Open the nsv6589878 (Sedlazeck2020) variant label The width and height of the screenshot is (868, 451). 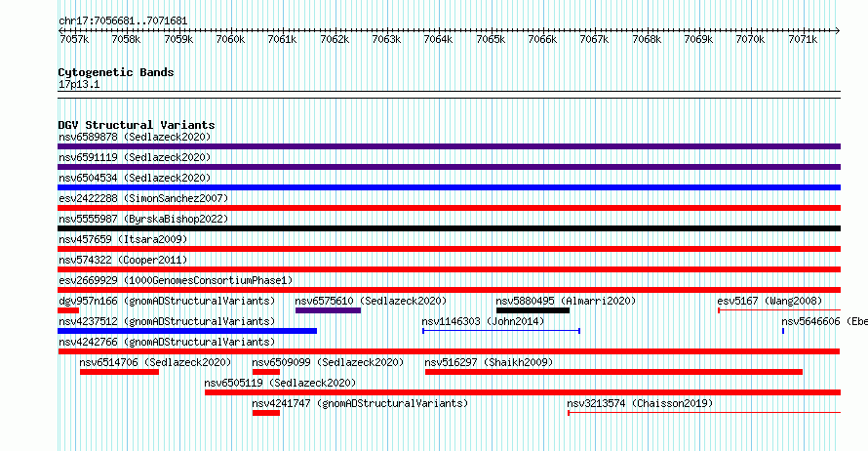point(135,137)
